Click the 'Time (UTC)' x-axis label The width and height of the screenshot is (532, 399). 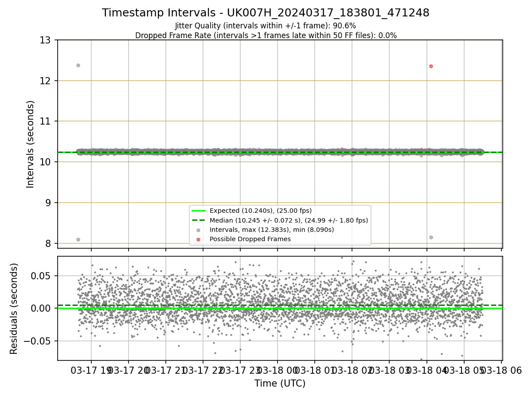[x=280, y=383]
